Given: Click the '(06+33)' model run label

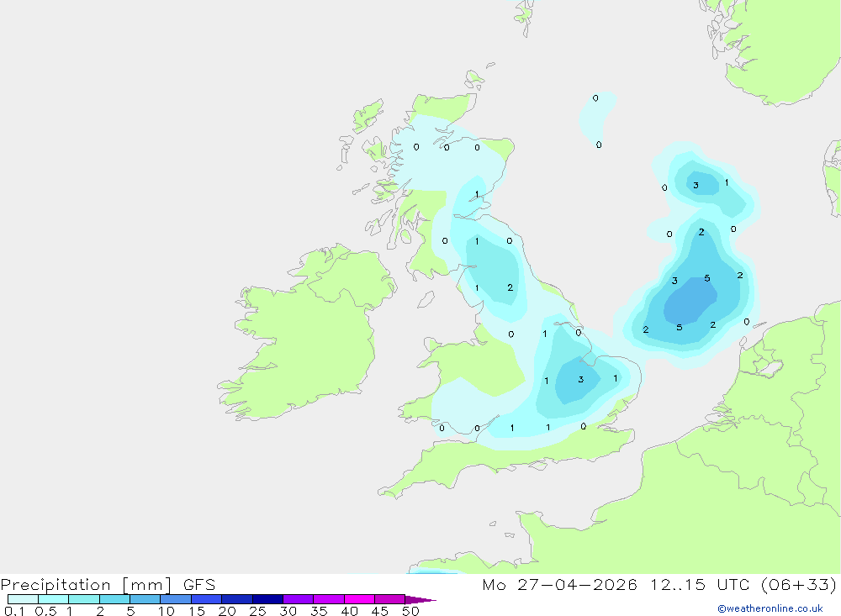Looking at the screenshot, I should click(x=799, y=584).
